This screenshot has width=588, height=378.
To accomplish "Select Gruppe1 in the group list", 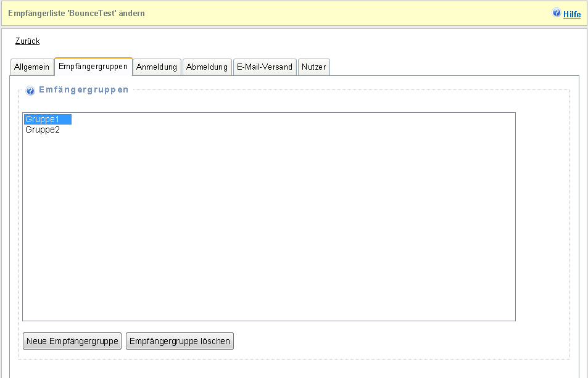I will point(48,119).
